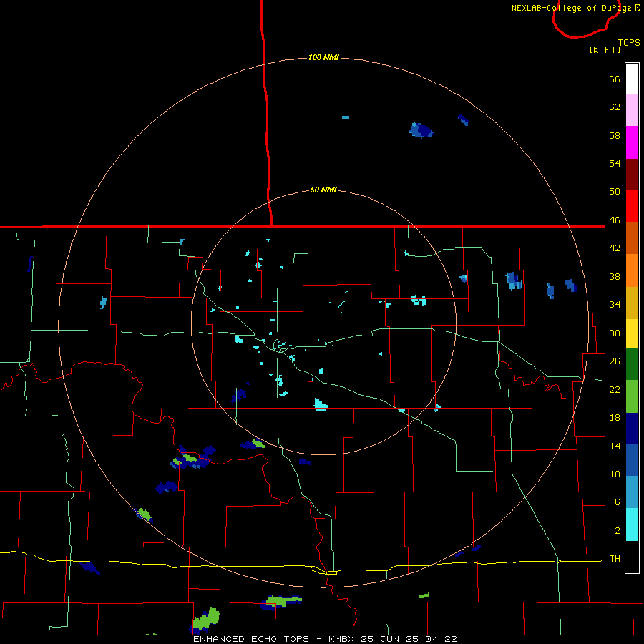Click legend value "38"
644x644 pixels.
615,277
